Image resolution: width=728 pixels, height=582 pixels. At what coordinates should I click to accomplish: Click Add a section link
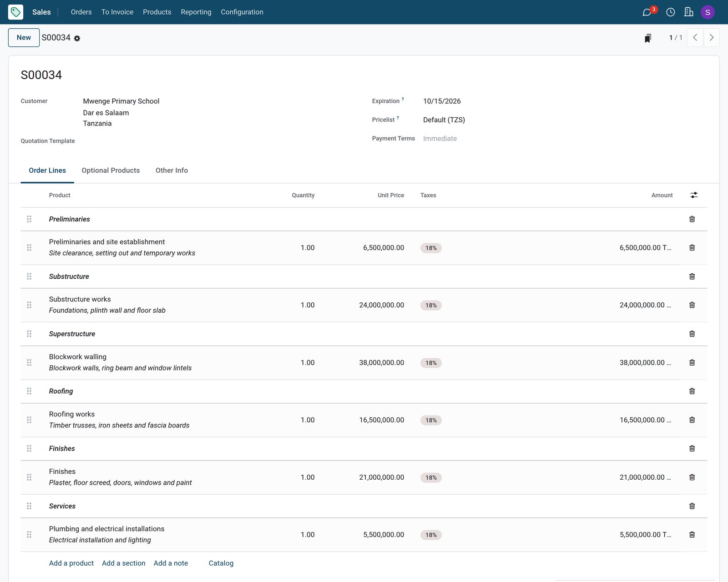[124, 563]
